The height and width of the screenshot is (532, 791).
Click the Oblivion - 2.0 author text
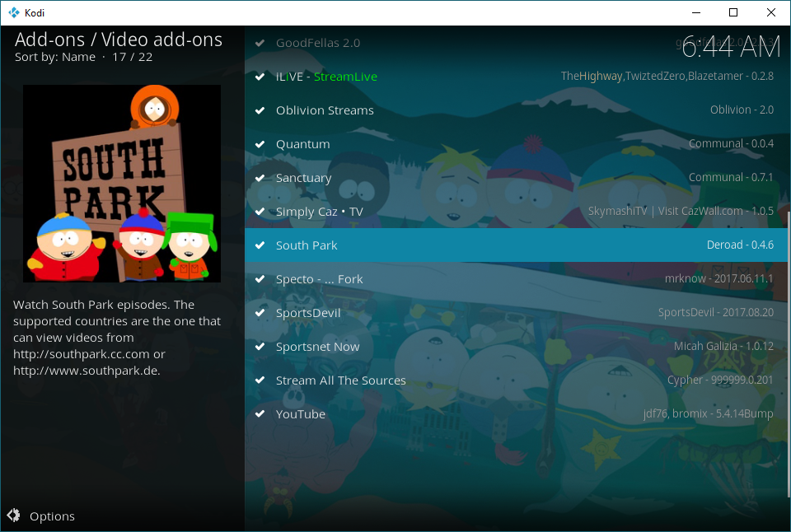pos(742,110)
